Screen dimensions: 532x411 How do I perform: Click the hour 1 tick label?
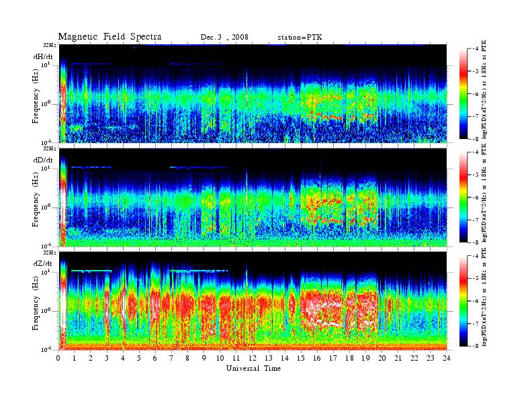click(x=75, y=358)
